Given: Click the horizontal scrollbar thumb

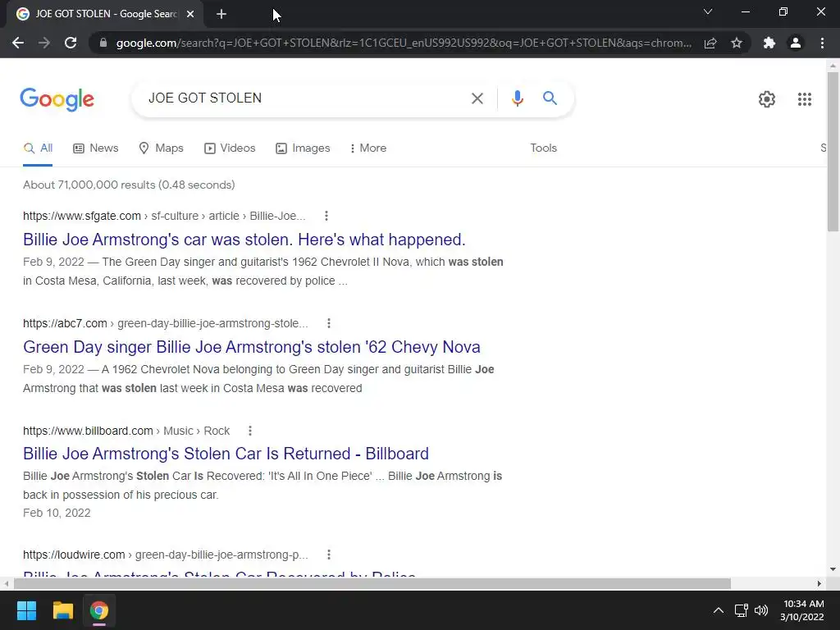Looking at the screenshot, I should pyautogui.click(x=372, y=583).
